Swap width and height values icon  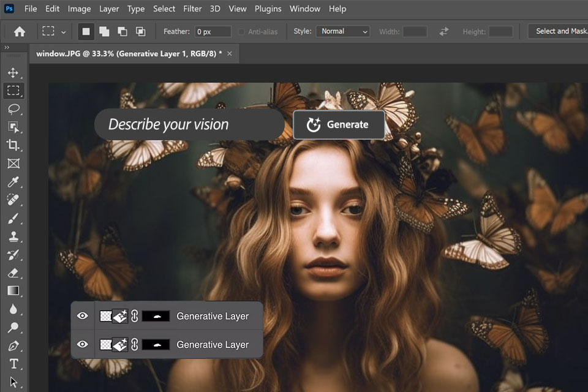pyautogui.click(x=444, y=31)
